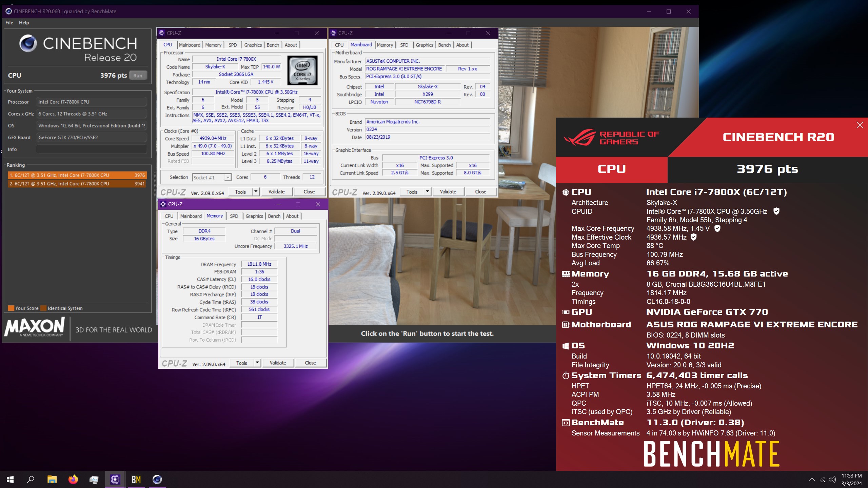
Task: Click Validate in the CPU tab CPU-Z window
Action: (x=276, y=191)
